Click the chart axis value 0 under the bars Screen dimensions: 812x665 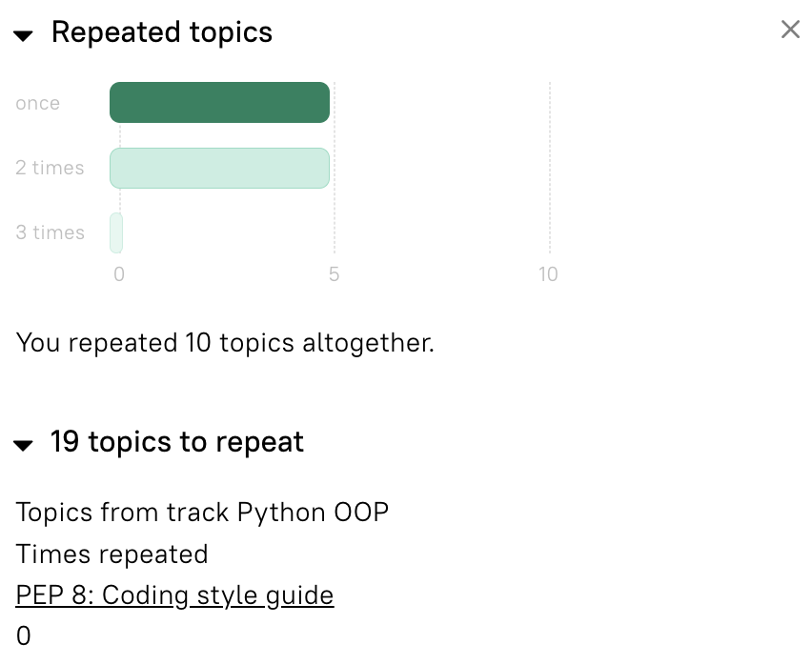[119, 274]
